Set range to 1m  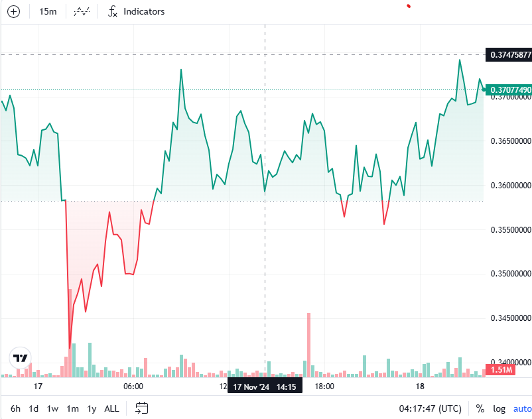point(72,408)
